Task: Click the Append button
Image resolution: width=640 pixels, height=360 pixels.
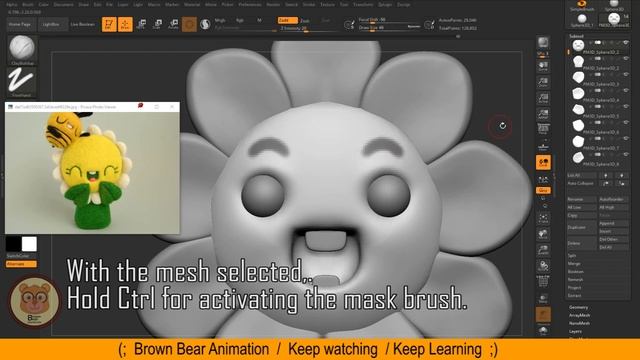Action: click(613, 224)
